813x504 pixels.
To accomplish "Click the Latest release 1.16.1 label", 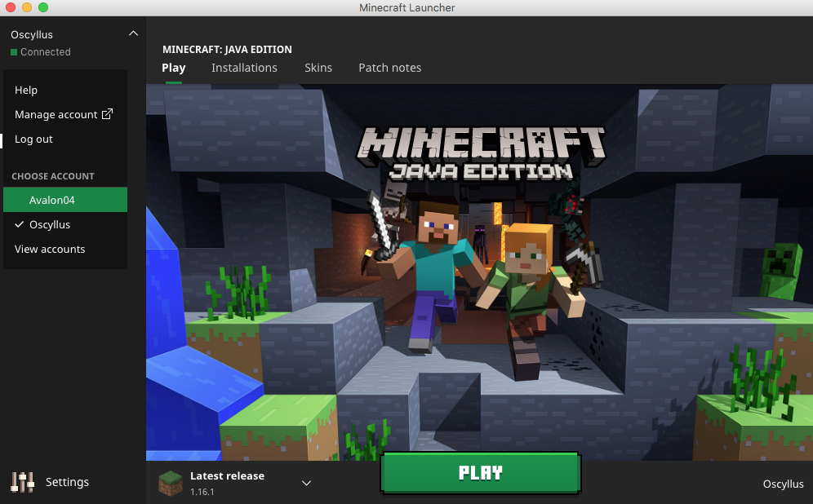I will (x=227, y=484).
